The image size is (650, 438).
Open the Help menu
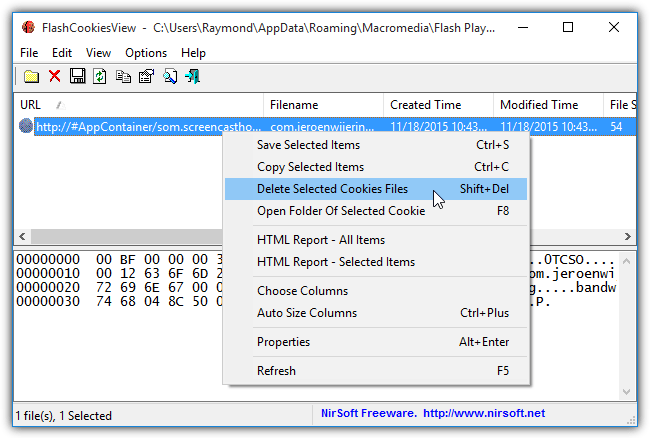click(x=193, y=53)
